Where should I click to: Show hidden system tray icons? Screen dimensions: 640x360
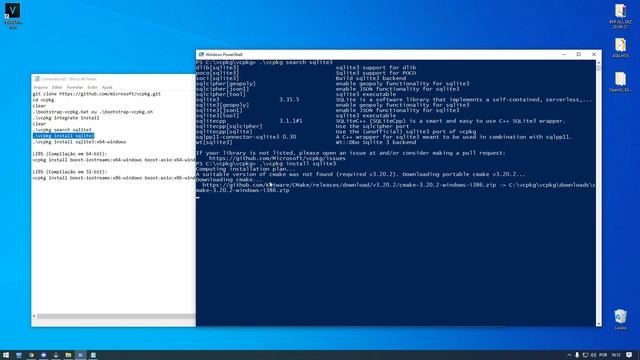tap(569, 355)
